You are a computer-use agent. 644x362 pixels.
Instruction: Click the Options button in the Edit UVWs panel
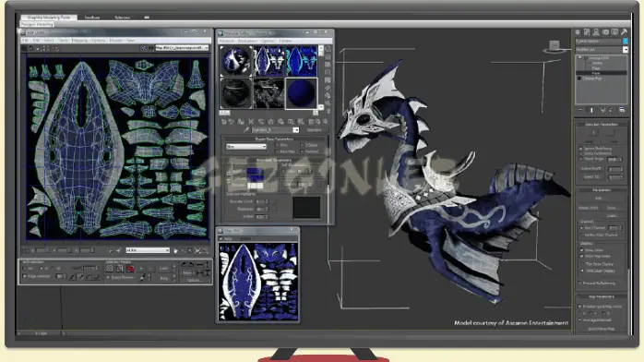click(195, 280)
